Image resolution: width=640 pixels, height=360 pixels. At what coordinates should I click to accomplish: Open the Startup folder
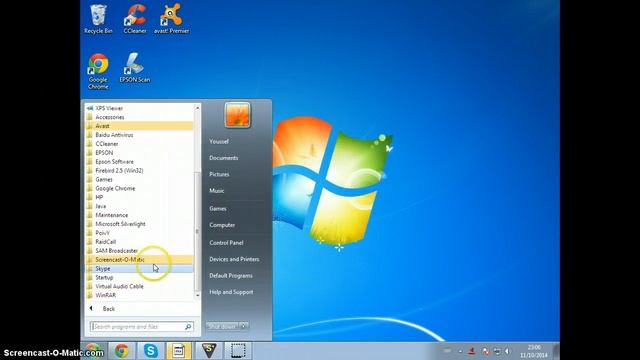[139, 278]
